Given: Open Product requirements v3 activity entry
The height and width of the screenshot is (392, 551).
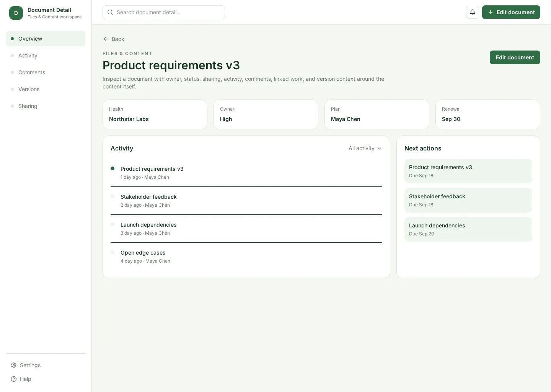Looking at the screenshot, I should [246, 173].
